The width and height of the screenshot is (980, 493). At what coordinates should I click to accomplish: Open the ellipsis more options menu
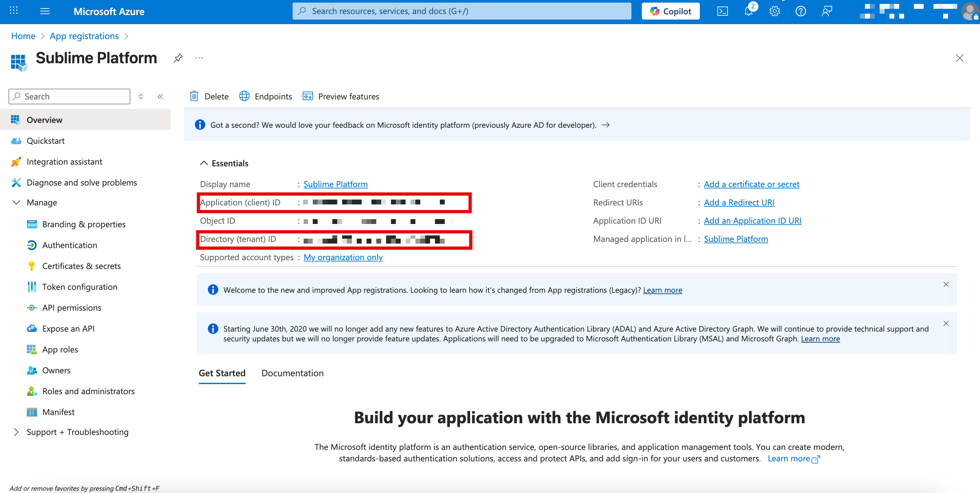point(199,58)
